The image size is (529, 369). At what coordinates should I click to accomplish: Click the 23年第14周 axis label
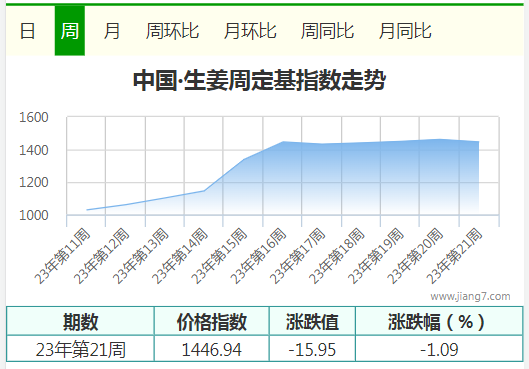pos(180,256)
